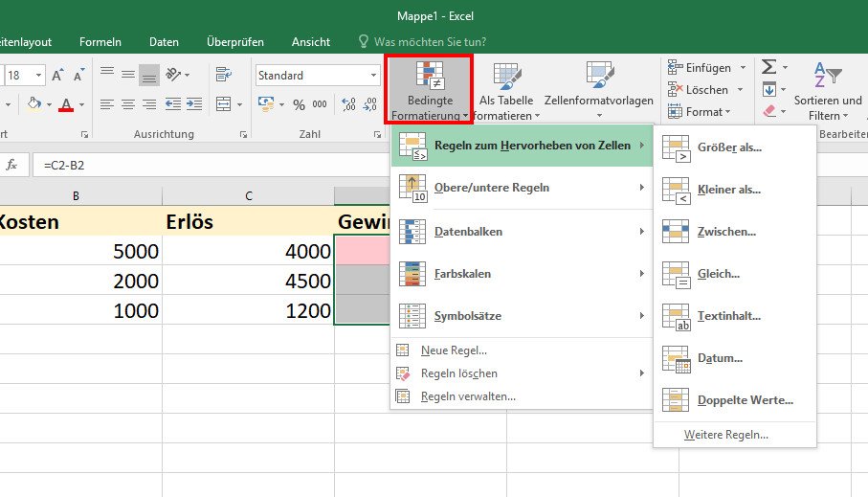Decrease indent icon
Viewport: 868px width, 497px height.
tap(172, 103)
